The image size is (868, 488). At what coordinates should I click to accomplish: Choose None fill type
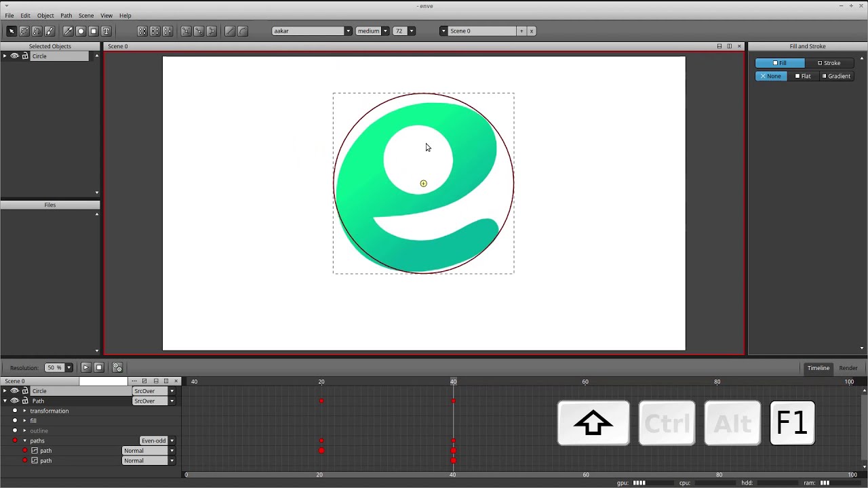(x=771, y=76)
